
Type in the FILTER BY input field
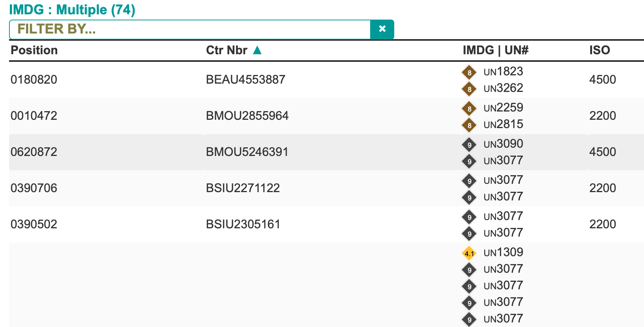coord(190,29)
